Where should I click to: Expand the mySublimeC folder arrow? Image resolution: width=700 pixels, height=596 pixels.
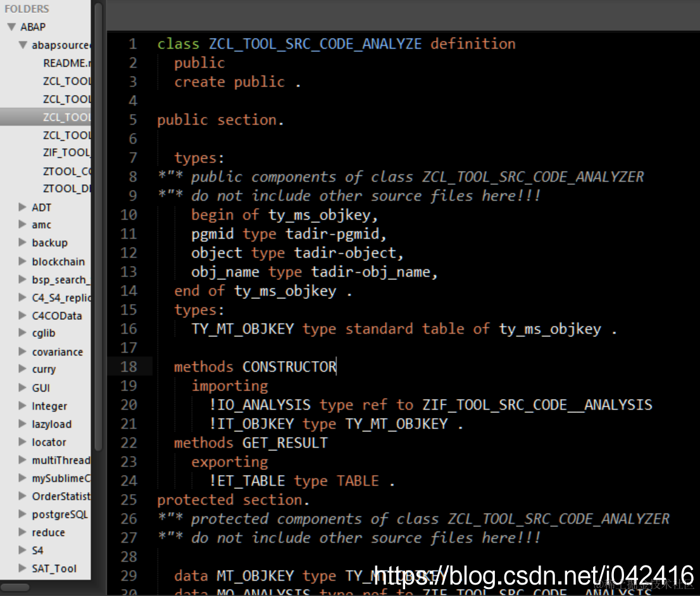(x=22, y=478)
